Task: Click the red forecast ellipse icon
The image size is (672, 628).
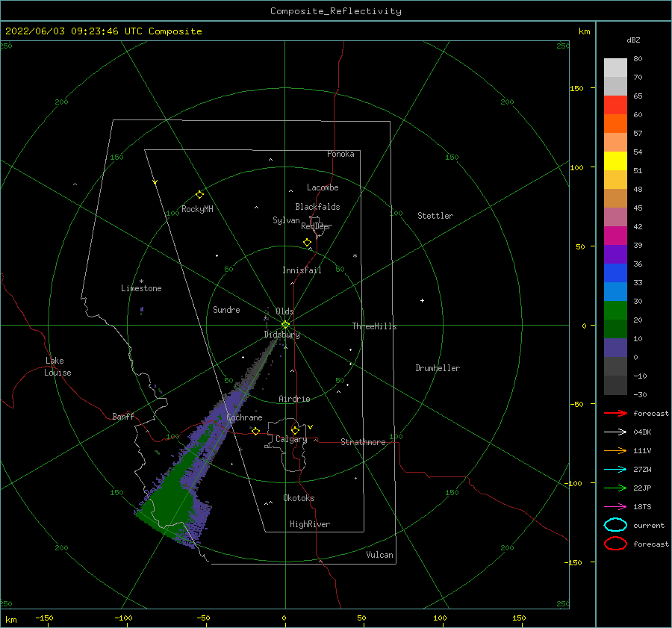Action: tap(615, 544)
